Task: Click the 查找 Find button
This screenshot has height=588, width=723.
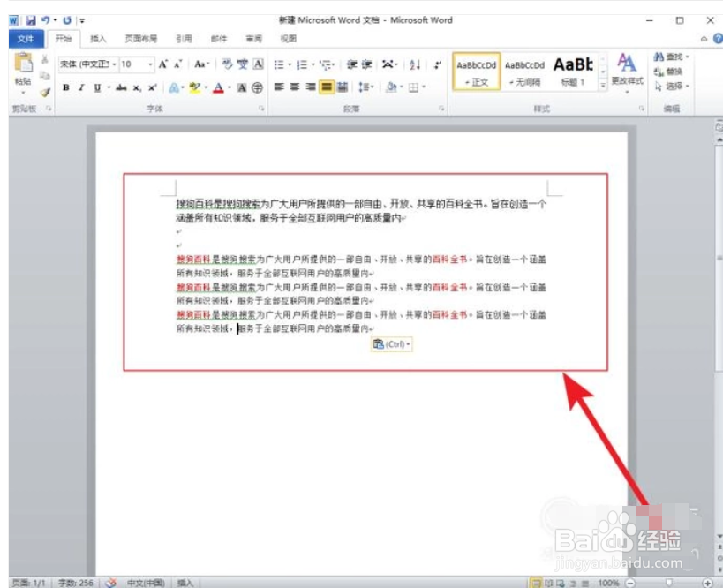Action: tap(671, 57)
